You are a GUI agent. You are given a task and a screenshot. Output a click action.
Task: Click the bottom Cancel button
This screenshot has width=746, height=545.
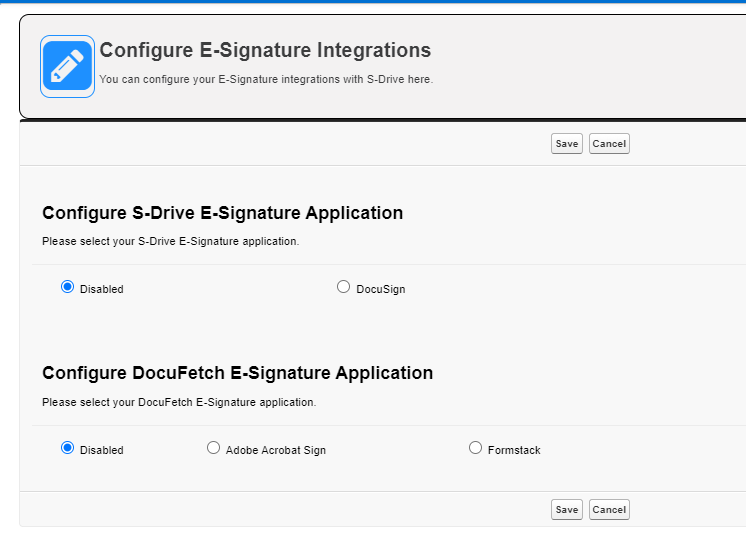click(x=609, y=510)
